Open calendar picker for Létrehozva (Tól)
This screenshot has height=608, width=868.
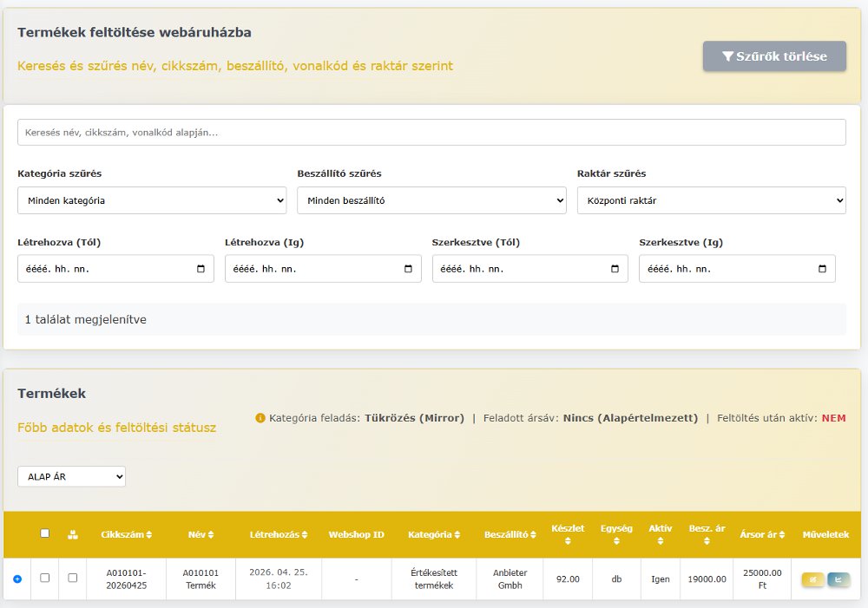201,269
